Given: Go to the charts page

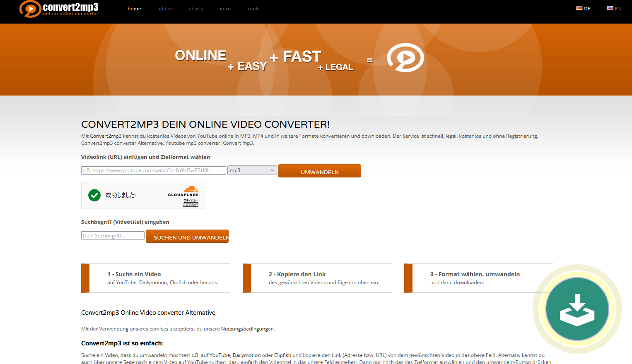Looking at the screenshot, I should pos(196,9).
